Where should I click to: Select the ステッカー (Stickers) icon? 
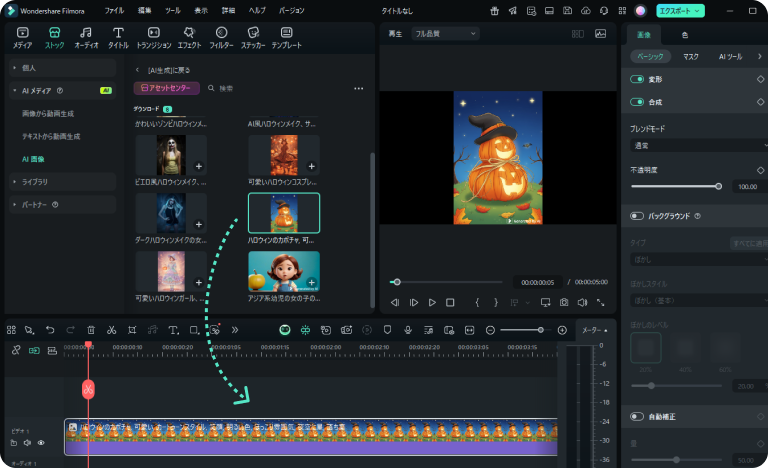pyautogui.click(x=252, y=37)
